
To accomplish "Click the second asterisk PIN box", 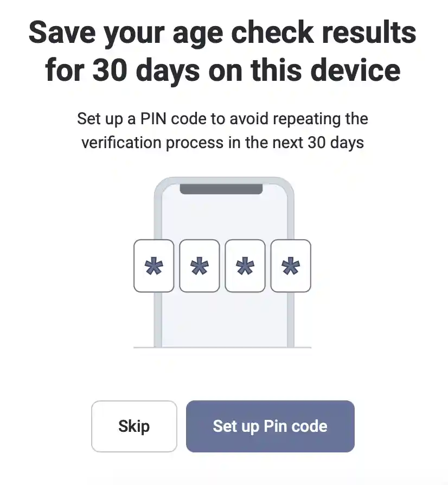I will (200, 266).
